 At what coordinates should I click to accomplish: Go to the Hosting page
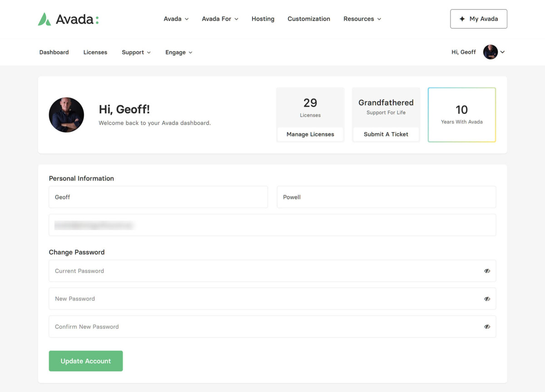263,19
